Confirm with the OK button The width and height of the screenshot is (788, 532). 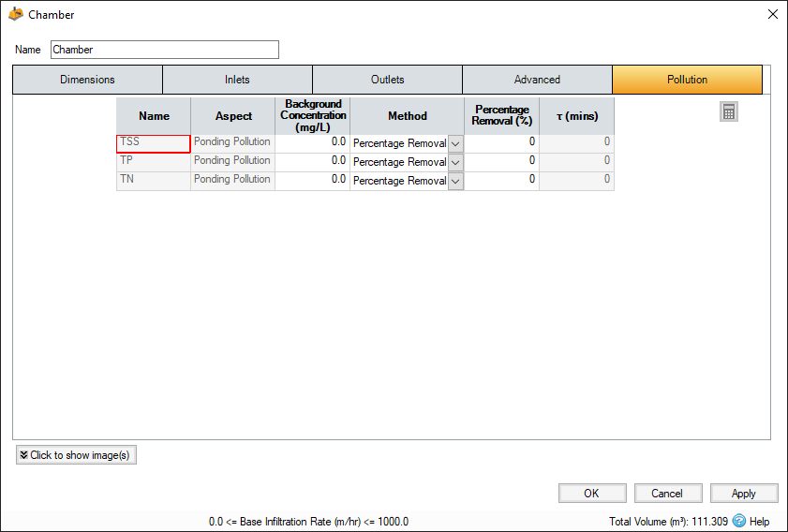point(592,494)
